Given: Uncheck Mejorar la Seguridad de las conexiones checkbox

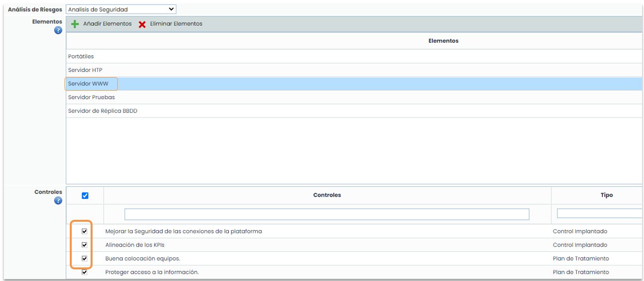Looking at the screenshot, I should pyautogui.click(x=84, y=231).
